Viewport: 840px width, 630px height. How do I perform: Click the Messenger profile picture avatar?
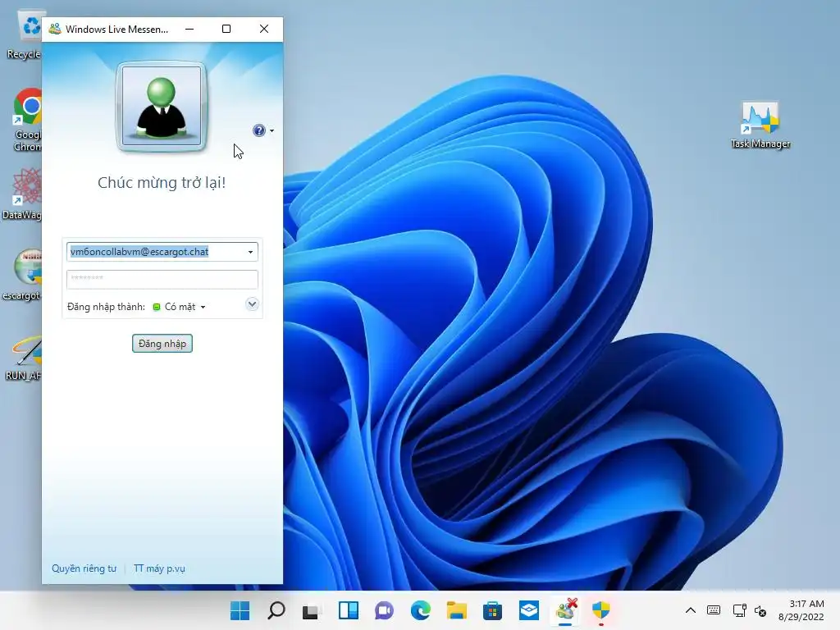tap(162, 106)
